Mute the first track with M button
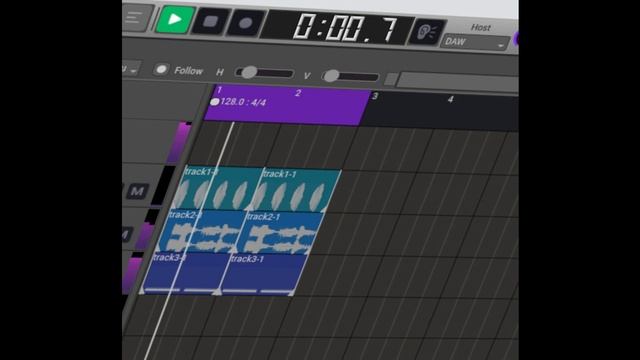The height and width of the screenshot is (360, 640). (x=137, y=191)
